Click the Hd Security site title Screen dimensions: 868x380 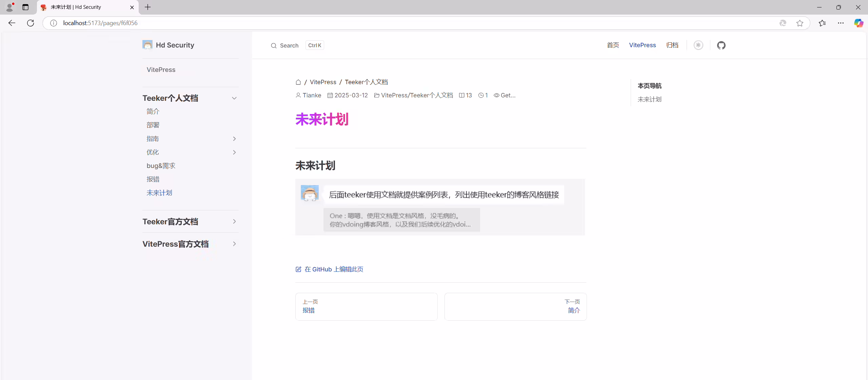pyautogui.click(x=175, y=45)
